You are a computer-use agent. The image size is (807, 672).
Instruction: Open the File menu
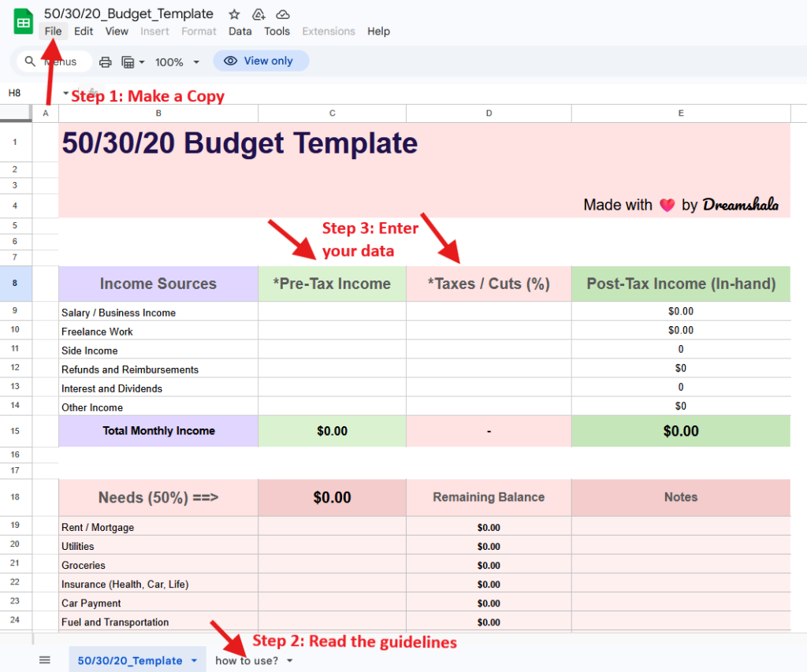[53, 32]
